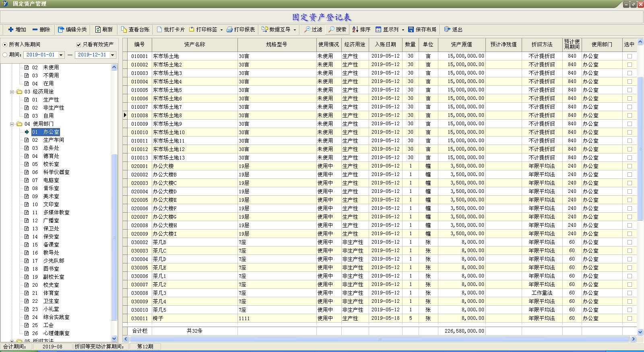Click 使用部门 column header
The width and height of the screenshot is (644, 352).
(602, 45)
